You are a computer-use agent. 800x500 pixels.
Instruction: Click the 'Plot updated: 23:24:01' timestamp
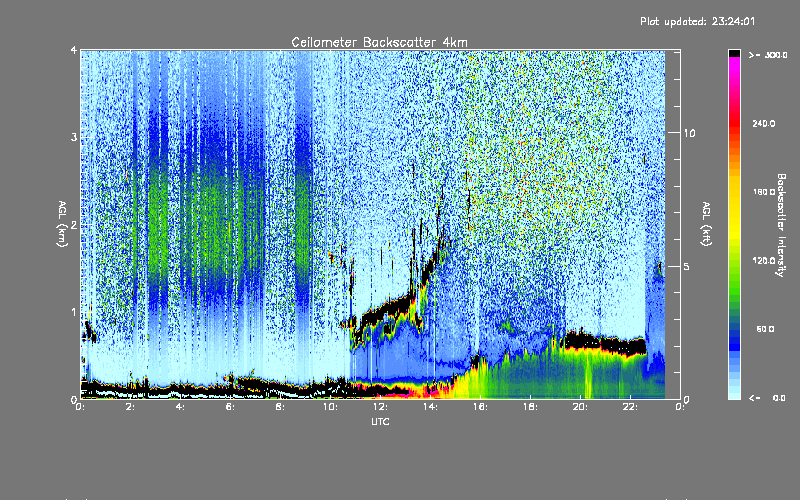697,21
